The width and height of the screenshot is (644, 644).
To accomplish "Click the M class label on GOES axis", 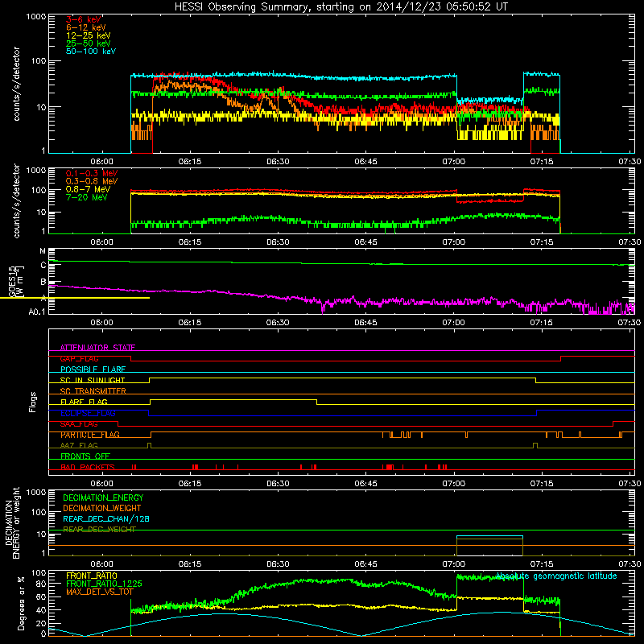I will [43, 251].
